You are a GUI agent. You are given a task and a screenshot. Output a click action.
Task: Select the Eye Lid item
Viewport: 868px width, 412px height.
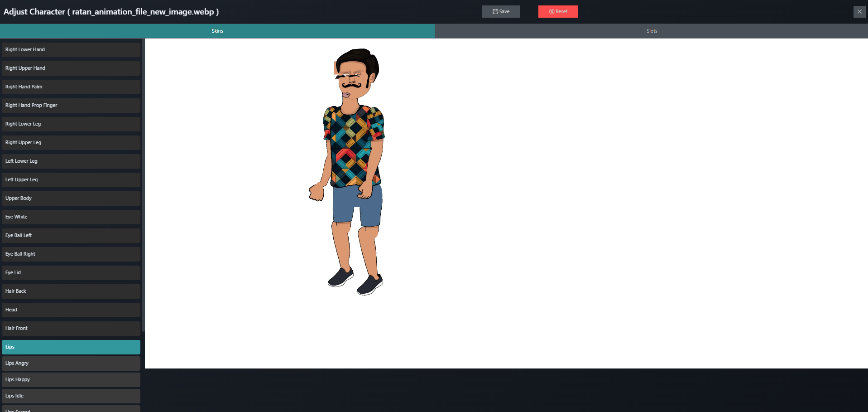click(x=71, y=273)
